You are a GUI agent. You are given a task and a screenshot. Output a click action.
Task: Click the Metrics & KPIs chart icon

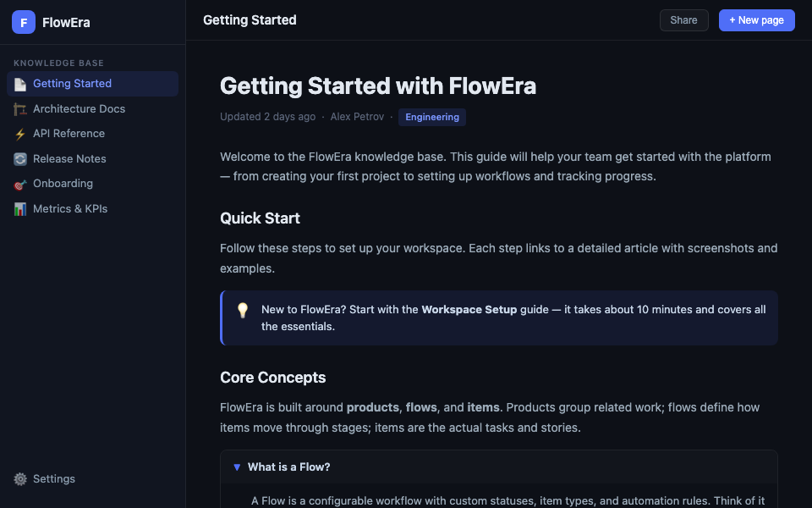point(20,209)
